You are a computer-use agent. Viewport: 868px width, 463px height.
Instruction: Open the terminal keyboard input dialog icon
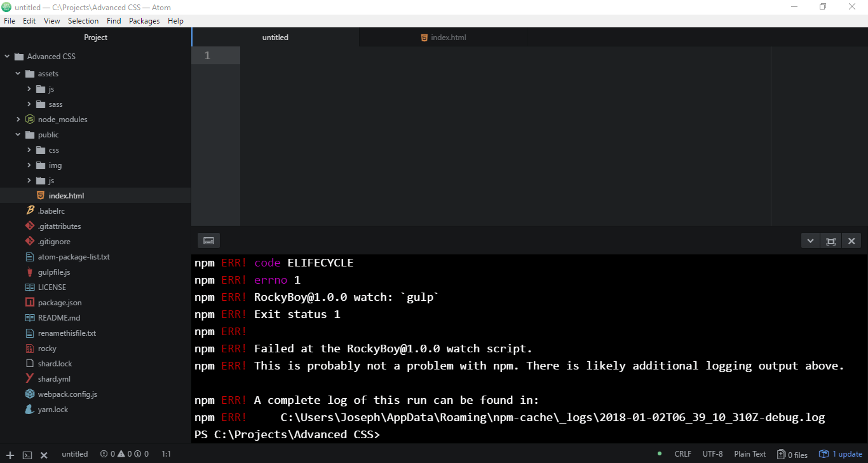point(208,240)
